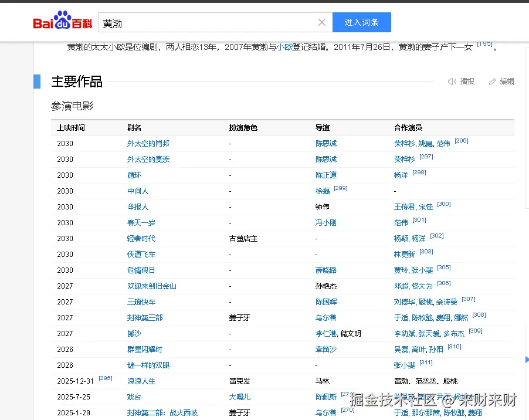Click reference citation [195]
Screen dimensions: 529x420
[484, 43]
